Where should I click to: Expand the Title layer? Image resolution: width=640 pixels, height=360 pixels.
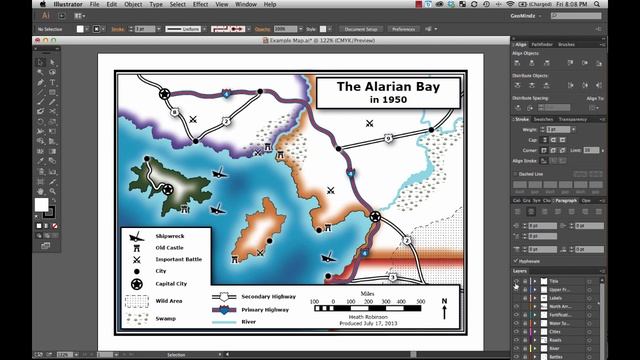[x=535, y=281]
